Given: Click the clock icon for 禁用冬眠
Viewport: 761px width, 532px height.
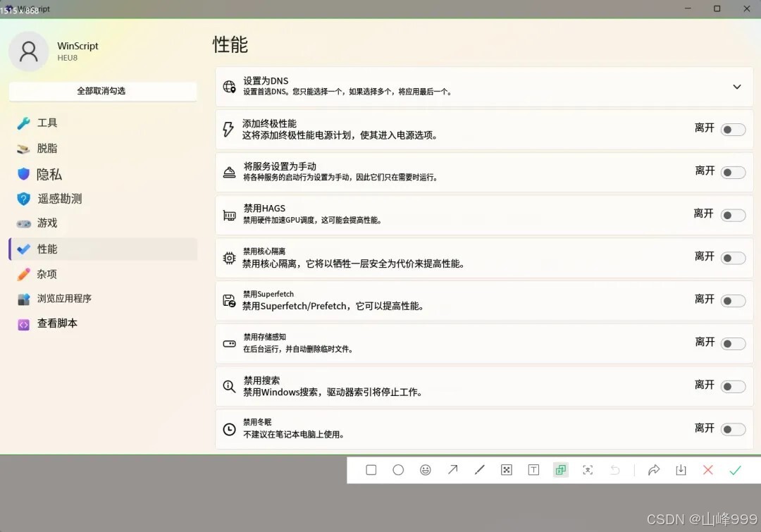Looking at the screenshot, I should (x=229, y=429).
